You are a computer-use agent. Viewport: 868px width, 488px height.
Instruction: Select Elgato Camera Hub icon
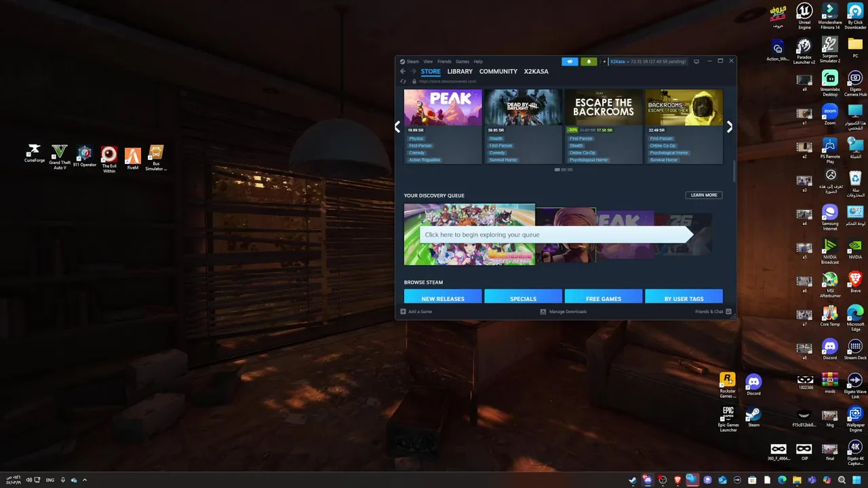pos(855,83)
